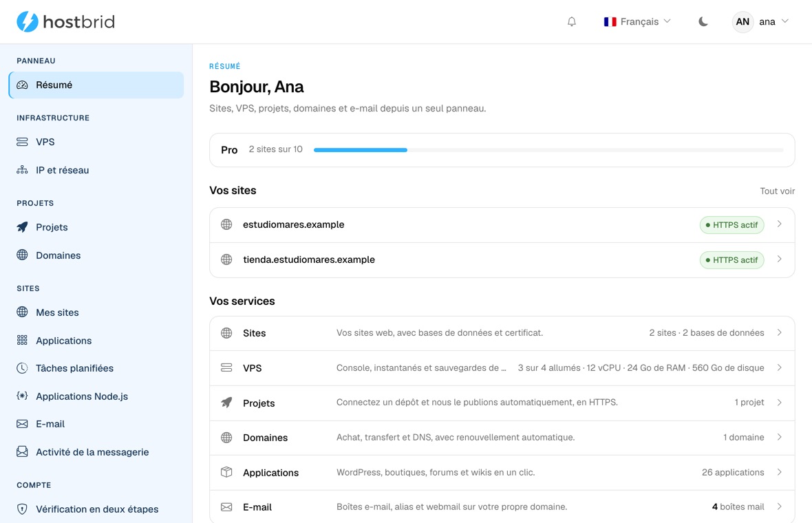Click the E-mail envelope icon in services
Screen dimensions: 812x523
click(x=226, y=507)
